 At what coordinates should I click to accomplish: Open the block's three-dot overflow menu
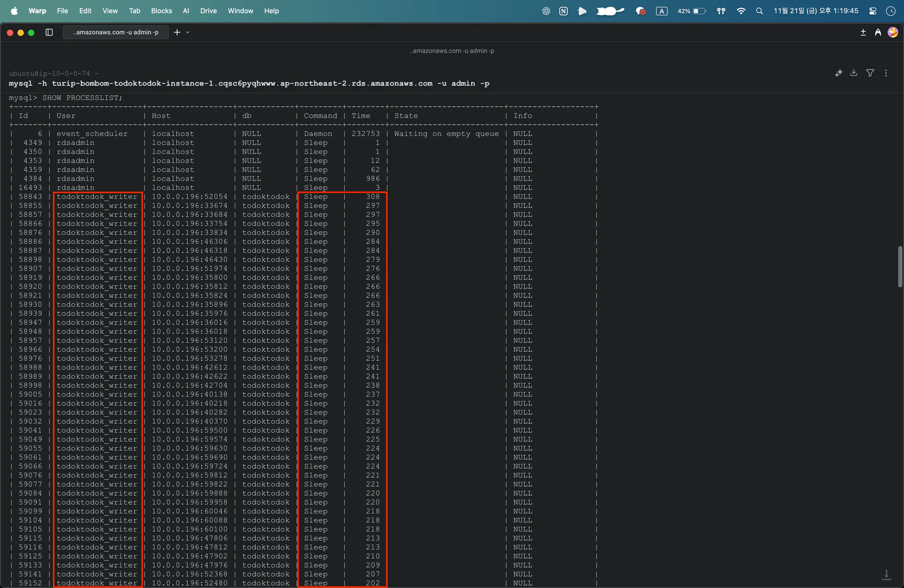[x=886, y=73]
